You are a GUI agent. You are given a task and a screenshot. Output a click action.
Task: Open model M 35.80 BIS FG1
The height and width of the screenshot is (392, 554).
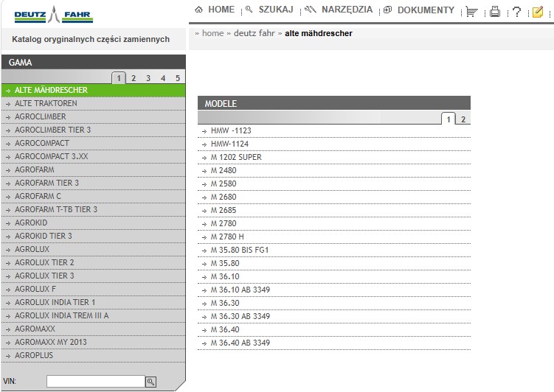click(334, 251)
